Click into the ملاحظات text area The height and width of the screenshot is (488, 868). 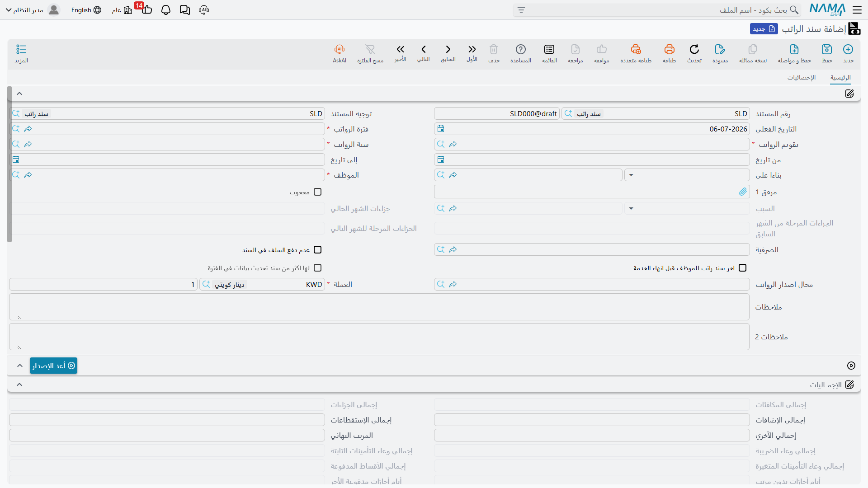379,307
